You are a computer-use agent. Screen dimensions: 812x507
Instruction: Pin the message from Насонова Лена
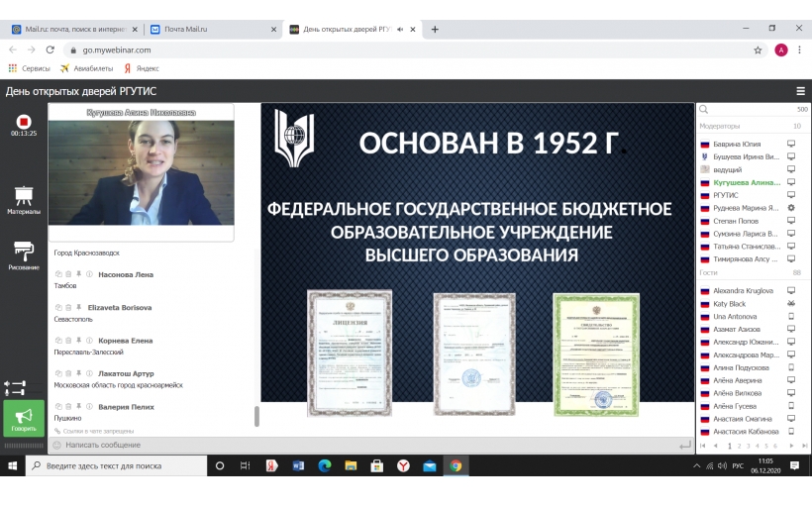click(78, 274)
